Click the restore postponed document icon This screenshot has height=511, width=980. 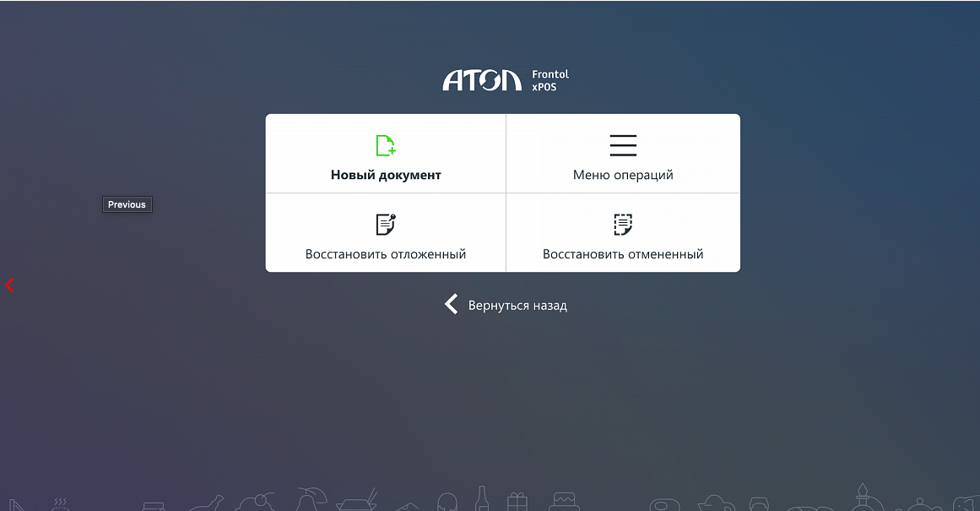point(386,224)
